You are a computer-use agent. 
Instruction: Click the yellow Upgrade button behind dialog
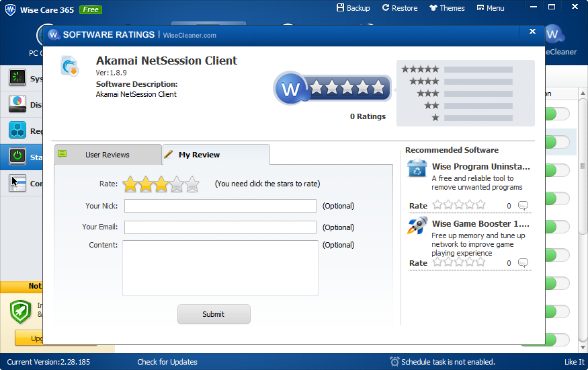point(29,338)
